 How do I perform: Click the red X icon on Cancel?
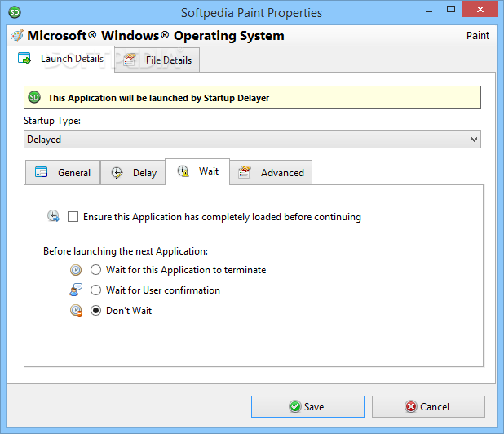pyautogui.click(x=411, y=406)
